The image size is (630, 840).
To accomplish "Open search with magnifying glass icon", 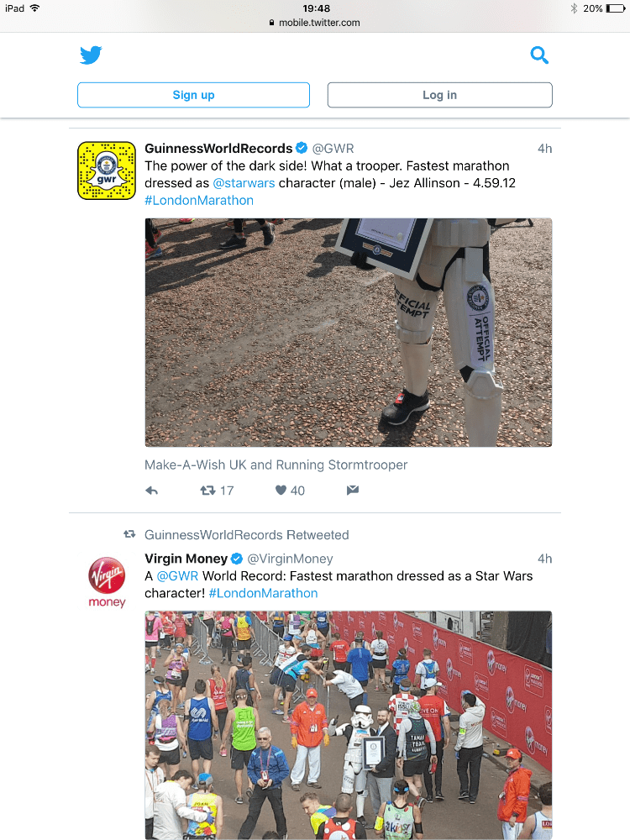I will [x=539, y=55].
